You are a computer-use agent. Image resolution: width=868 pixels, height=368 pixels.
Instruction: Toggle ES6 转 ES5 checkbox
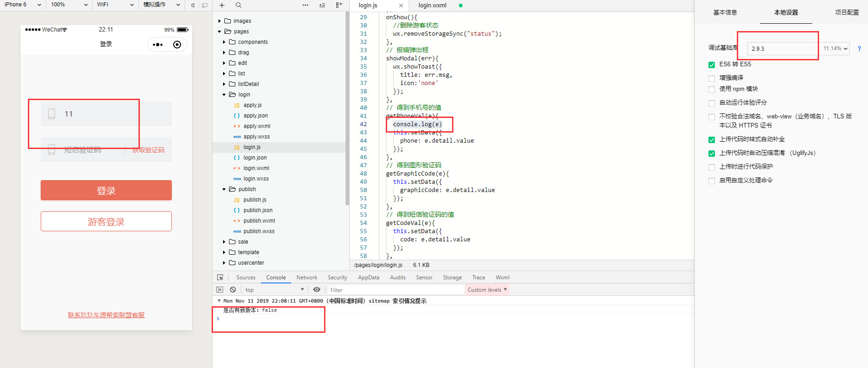point(712,65)
